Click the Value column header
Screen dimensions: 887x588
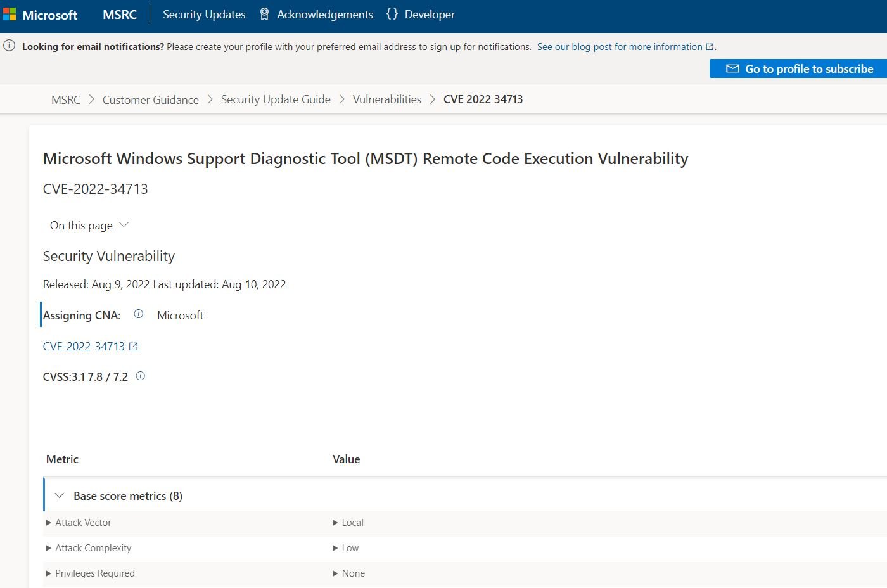pos(346,459)
